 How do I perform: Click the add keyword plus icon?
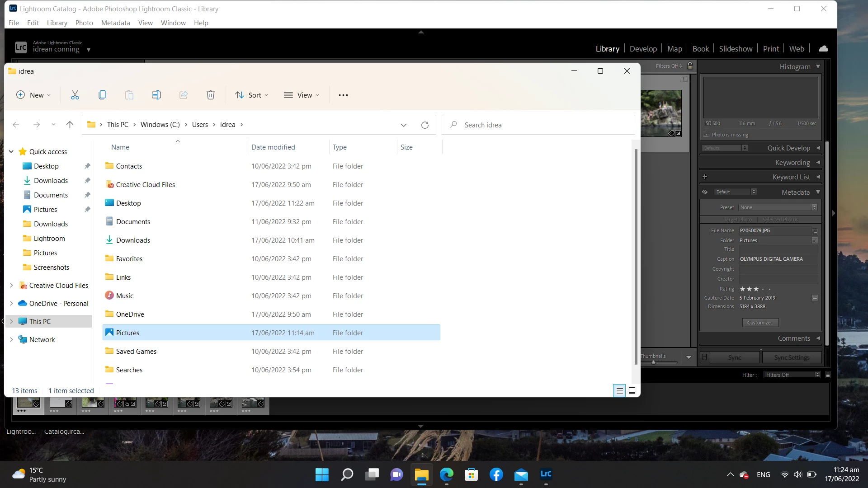pos(705,177)
